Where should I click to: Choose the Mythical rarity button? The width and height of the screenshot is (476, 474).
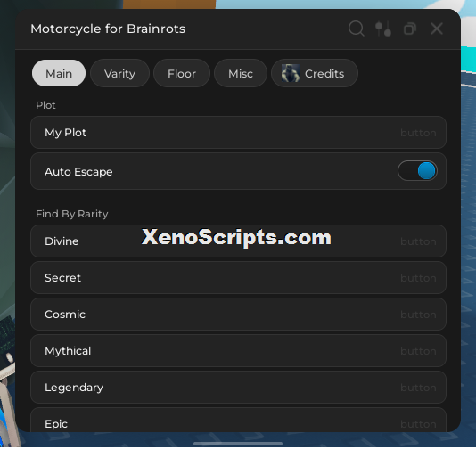[238, 351]
